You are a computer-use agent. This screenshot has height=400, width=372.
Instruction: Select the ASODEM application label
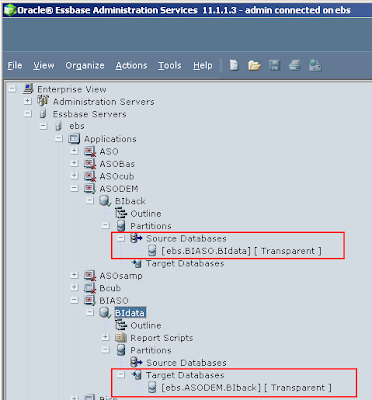point(119,189)
